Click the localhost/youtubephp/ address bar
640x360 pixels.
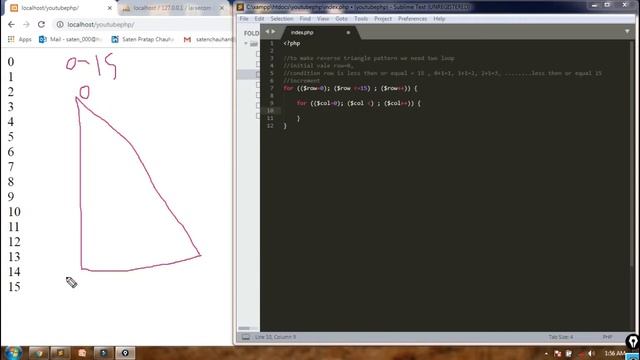pos(143,24)
